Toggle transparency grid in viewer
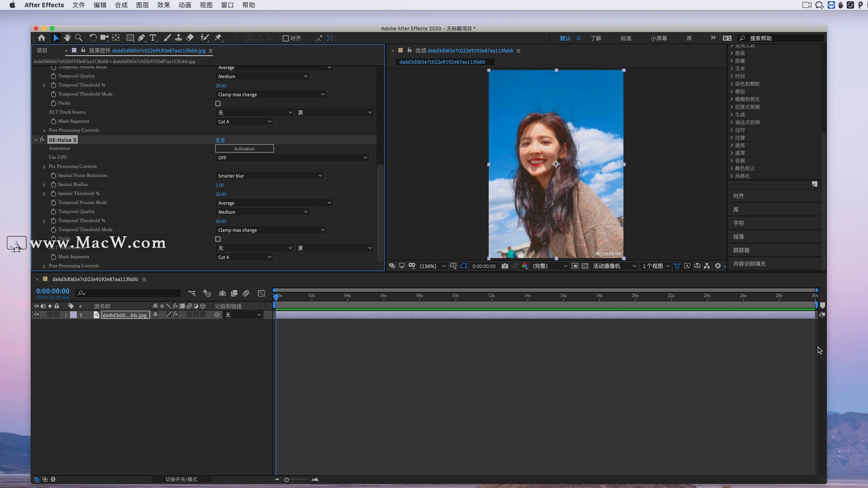Screen dimensions: 868x488 point(585,266)
